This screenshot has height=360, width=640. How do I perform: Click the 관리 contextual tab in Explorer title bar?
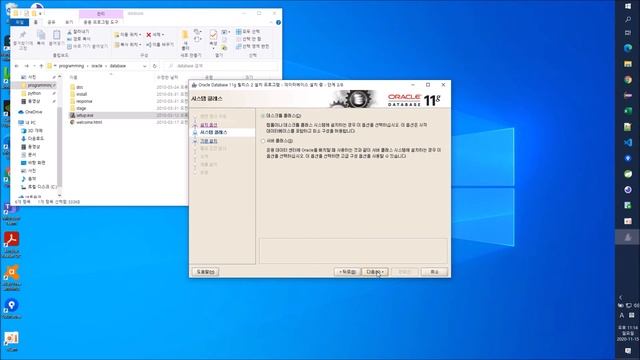[x=101, y=14]
